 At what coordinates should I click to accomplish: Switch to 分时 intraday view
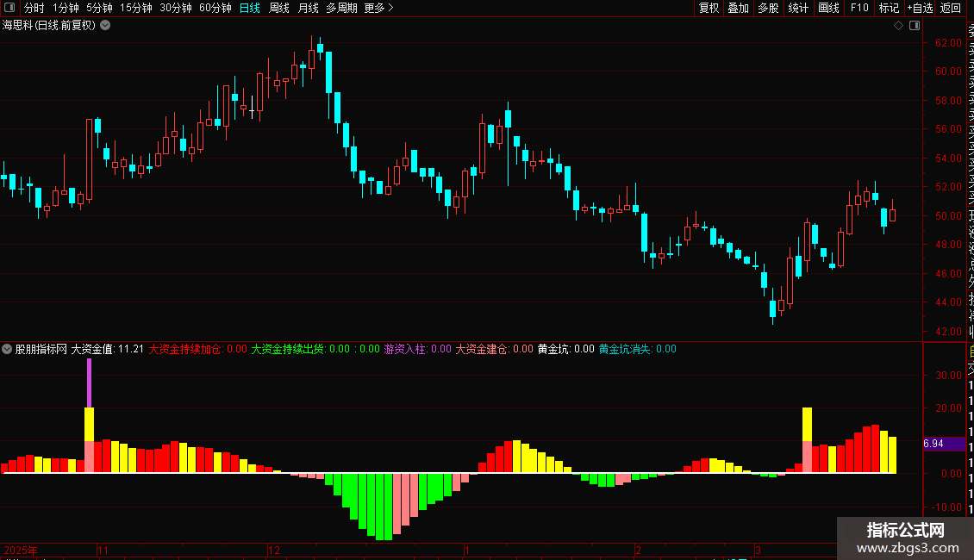pos(34,8)
